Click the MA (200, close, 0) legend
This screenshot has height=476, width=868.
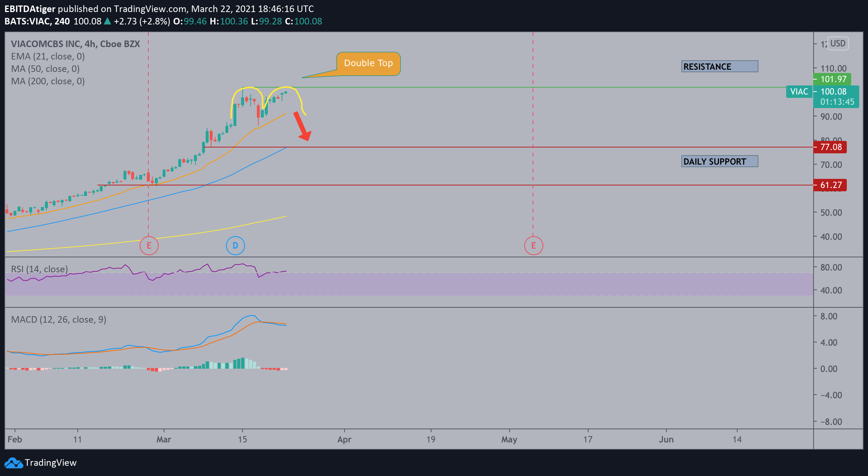coord(48,81)
